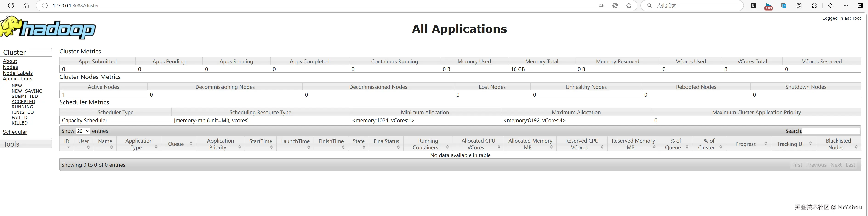Screen dimensions: 868x216
Task: Open the translate page icon
Action: (601, 6)
